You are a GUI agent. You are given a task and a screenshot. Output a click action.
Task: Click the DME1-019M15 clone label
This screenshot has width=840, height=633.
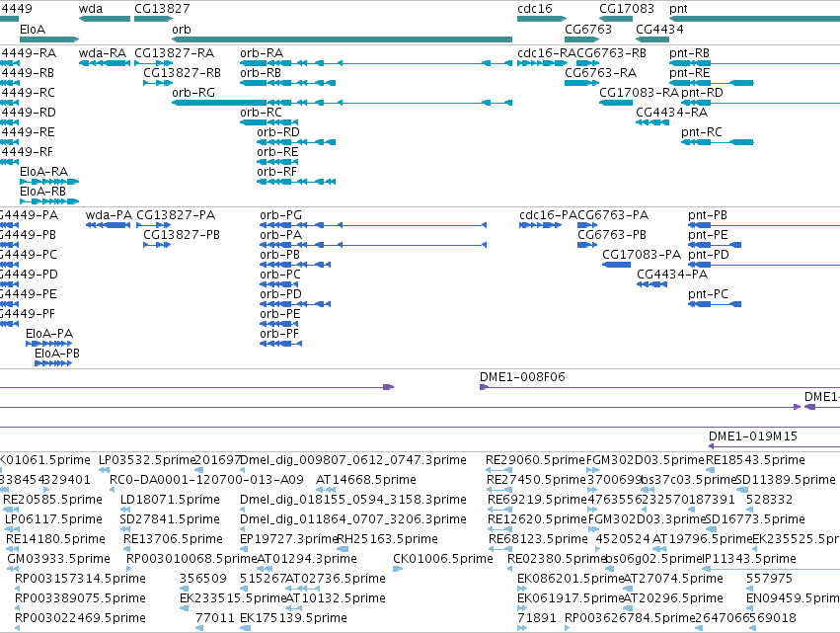click(x=753, y=436)
